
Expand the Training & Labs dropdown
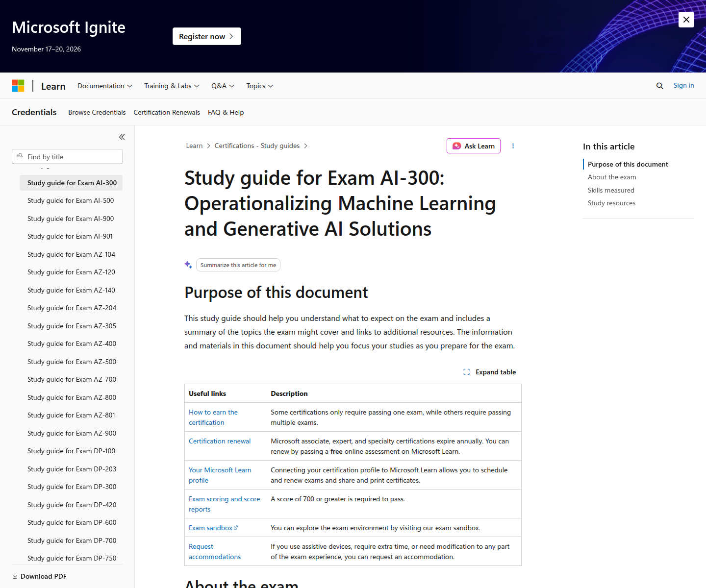tap(172, 86)
